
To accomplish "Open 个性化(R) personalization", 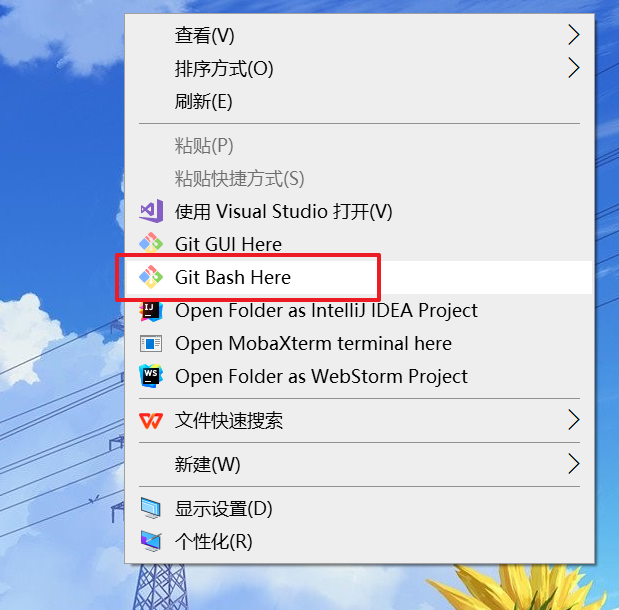I will pos(359,541).
